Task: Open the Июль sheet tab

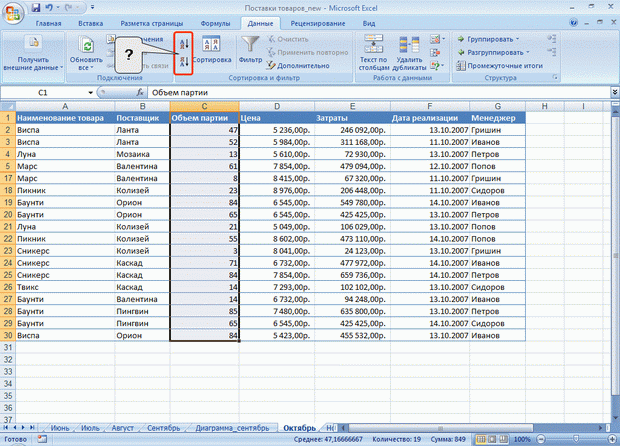Action: pyautogui.click(x=90, y=428)
